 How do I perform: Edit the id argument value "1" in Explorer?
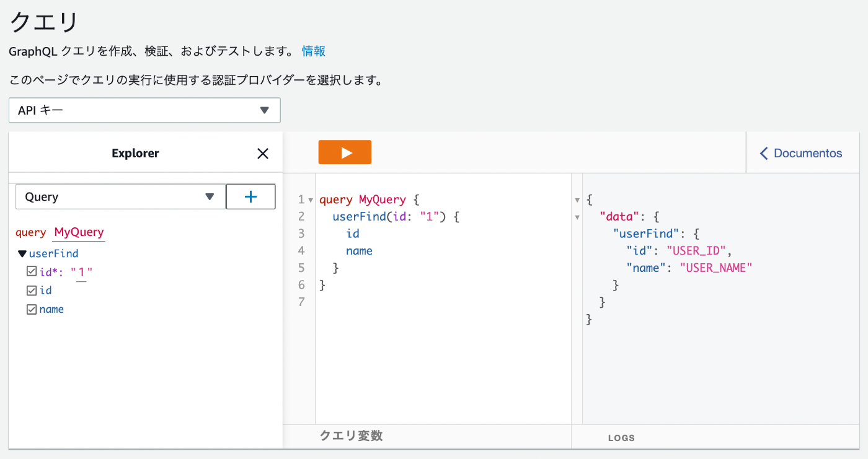point(81,272)
